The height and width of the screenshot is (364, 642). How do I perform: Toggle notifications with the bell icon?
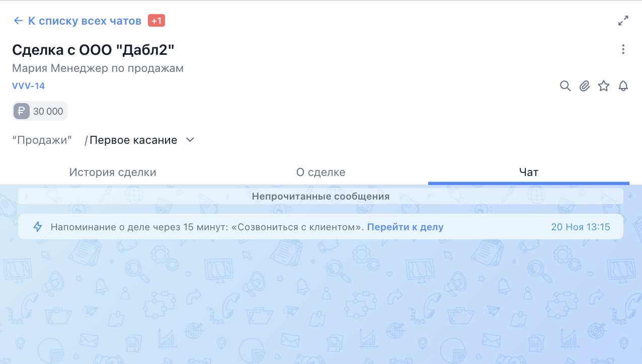click(x=623, y=86)
